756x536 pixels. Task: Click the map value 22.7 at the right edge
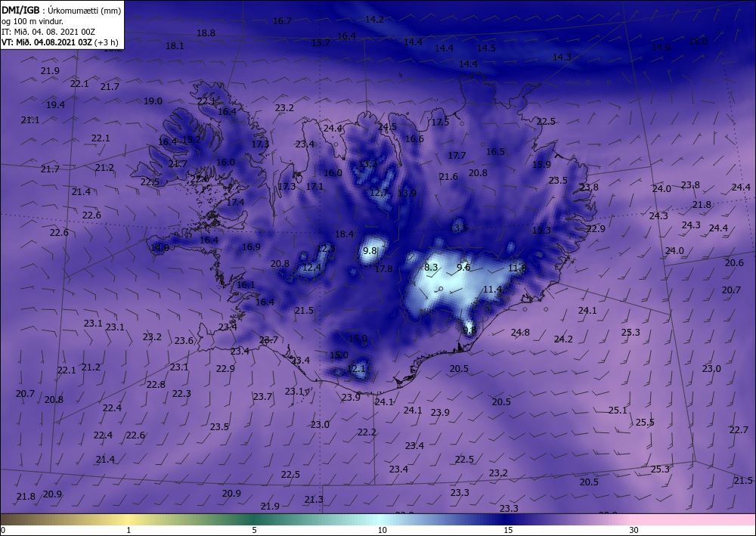739,429
